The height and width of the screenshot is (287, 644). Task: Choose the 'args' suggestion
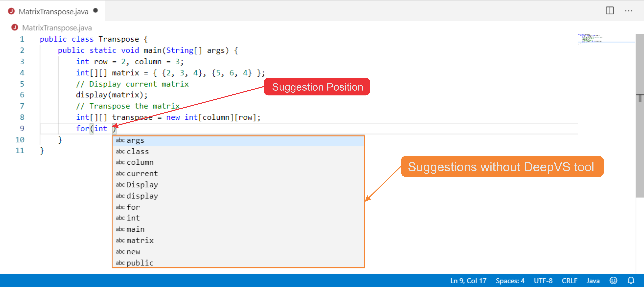pyautogui.click(x=238, y=141)
